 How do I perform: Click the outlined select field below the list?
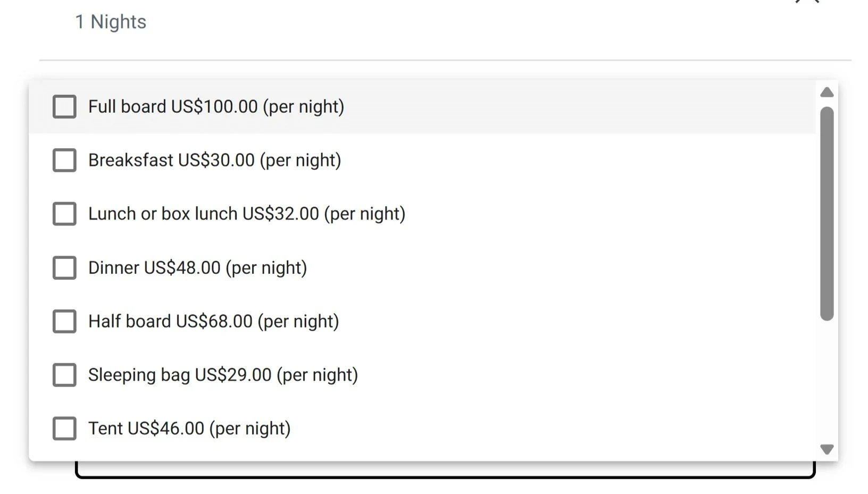(x=445, y=470)
